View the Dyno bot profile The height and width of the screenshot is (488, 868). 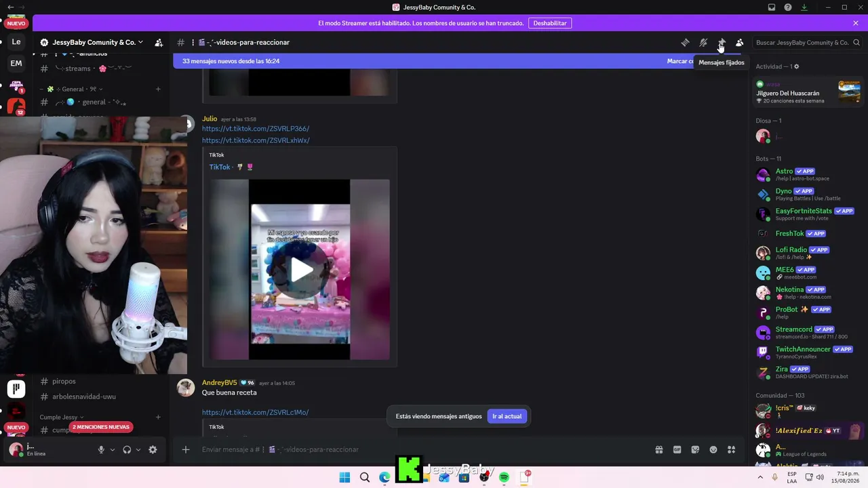(x=808, y=194)
